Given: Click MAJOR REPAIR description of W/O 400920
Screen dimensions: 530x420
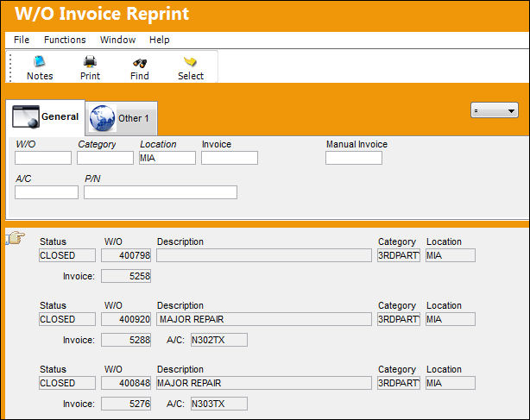Looking at the screenshot, I should coord(264,319).
